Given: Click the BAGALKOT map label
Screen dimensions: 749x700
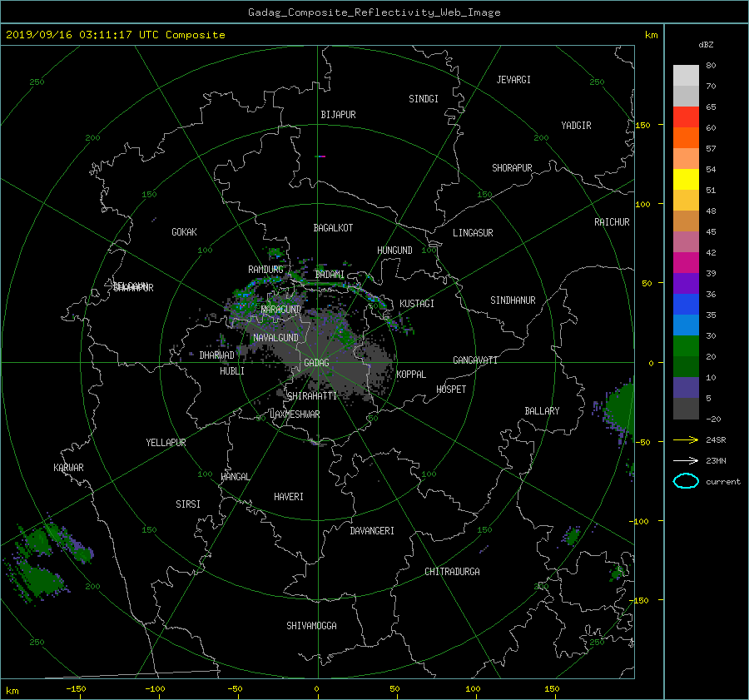Looking at the screenshot, I should click(333, 228).
